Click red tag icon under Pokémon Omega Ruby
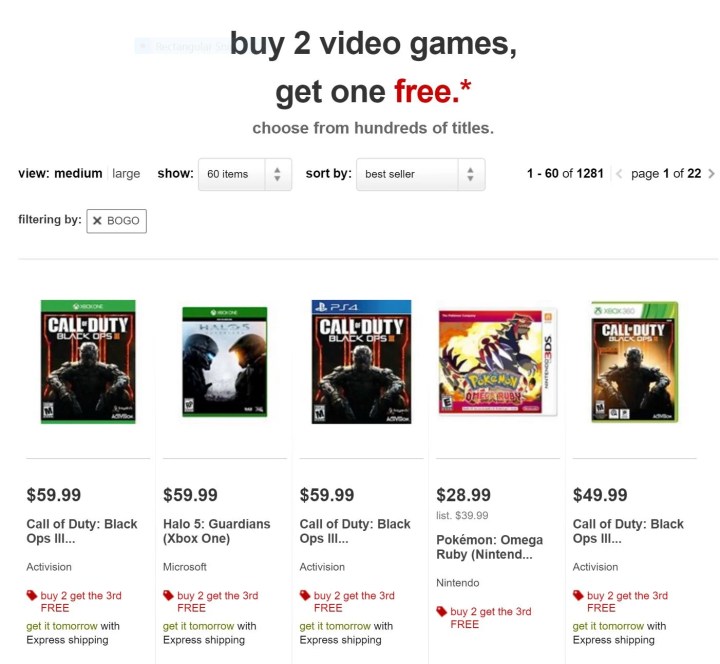This screenshot has height=664, width=720. [441, 611]
